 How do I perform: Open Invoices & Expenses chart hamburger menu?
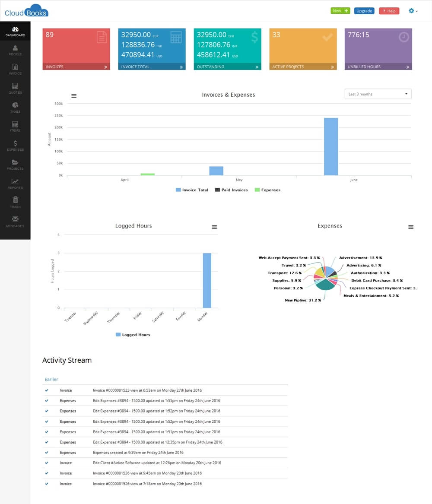(74, 96)
